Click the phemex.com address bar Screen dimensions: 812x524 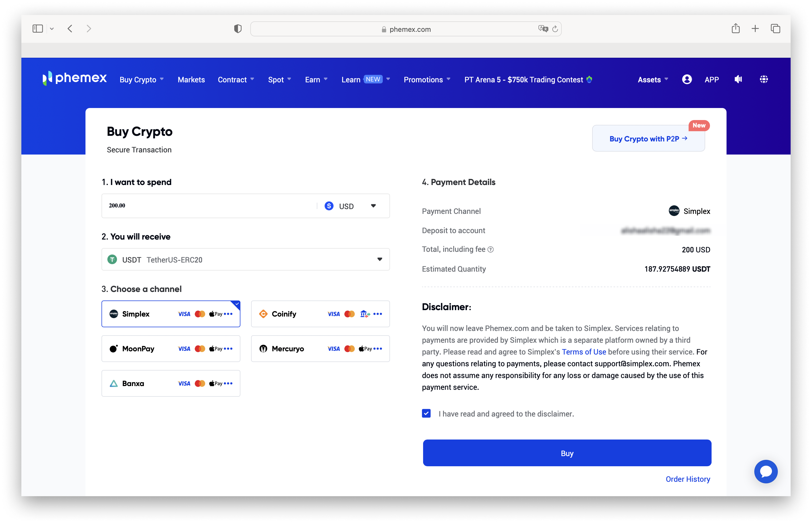(406, 29)
